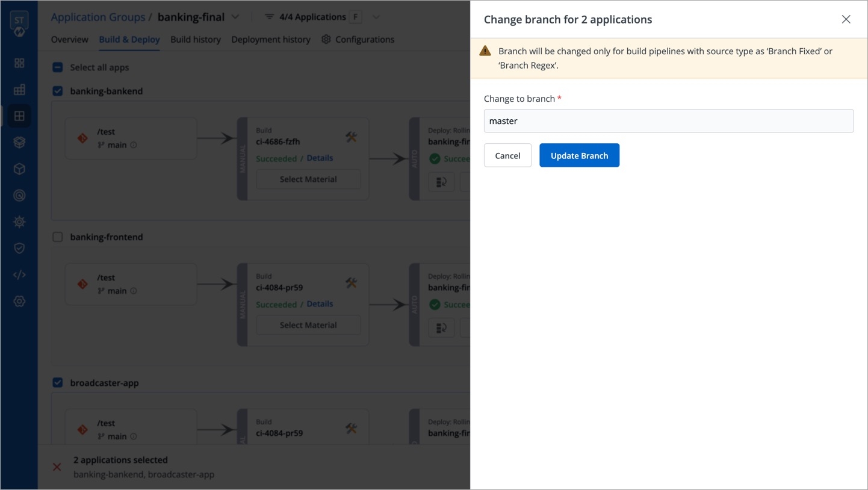Uncheck the banking-bankend checkbox

point(58,91)
